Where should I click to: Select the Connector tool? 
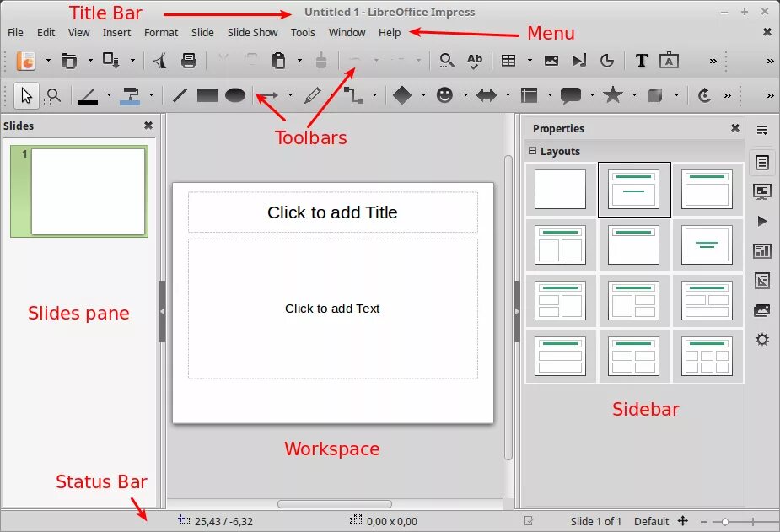(x=353, y=95)
